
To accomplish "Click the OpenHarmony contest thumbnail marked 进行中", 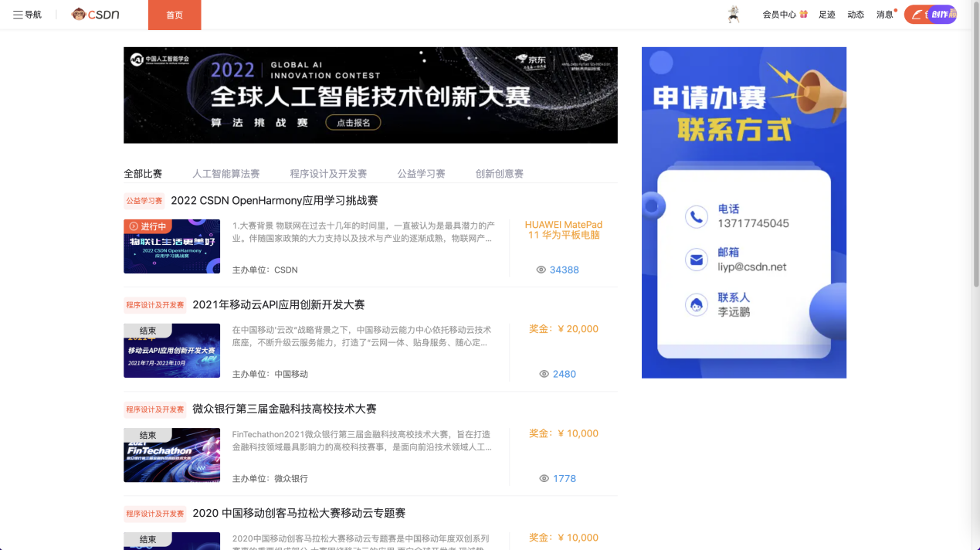I will pyautogui.click(x=171, y=246).
